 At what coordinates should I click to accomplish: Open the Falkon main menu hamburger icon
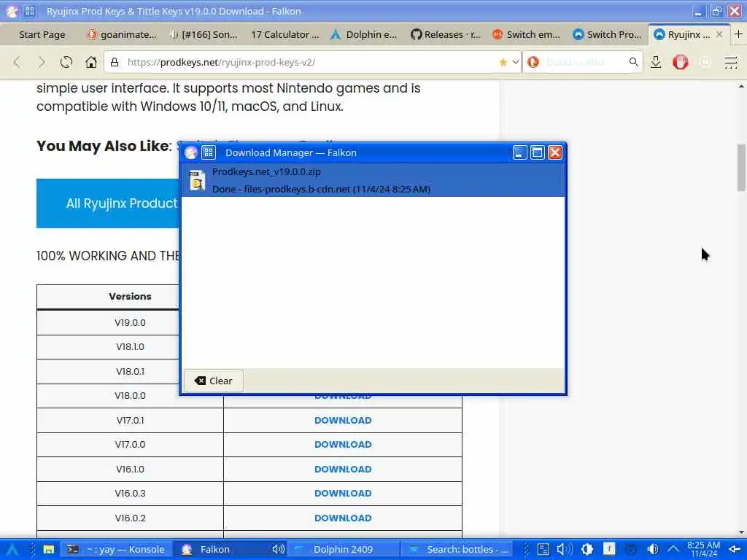coord(730,62)
